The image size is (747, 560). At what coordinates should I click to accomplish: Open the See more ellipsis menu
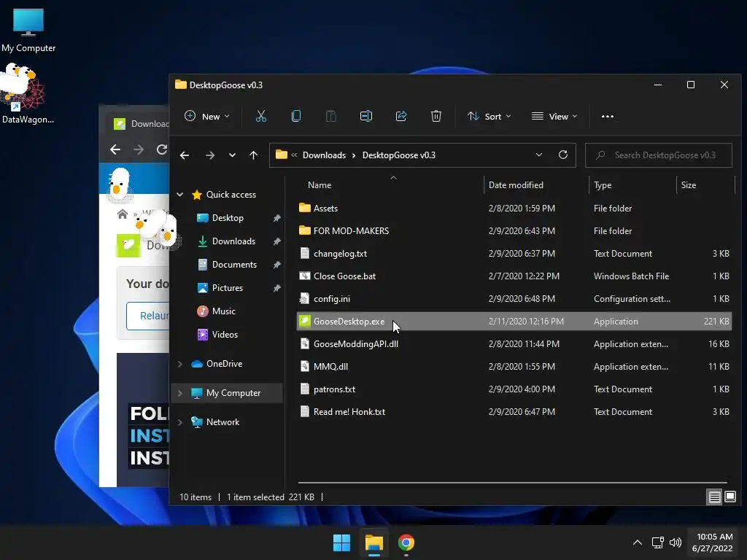pos(608,116)
